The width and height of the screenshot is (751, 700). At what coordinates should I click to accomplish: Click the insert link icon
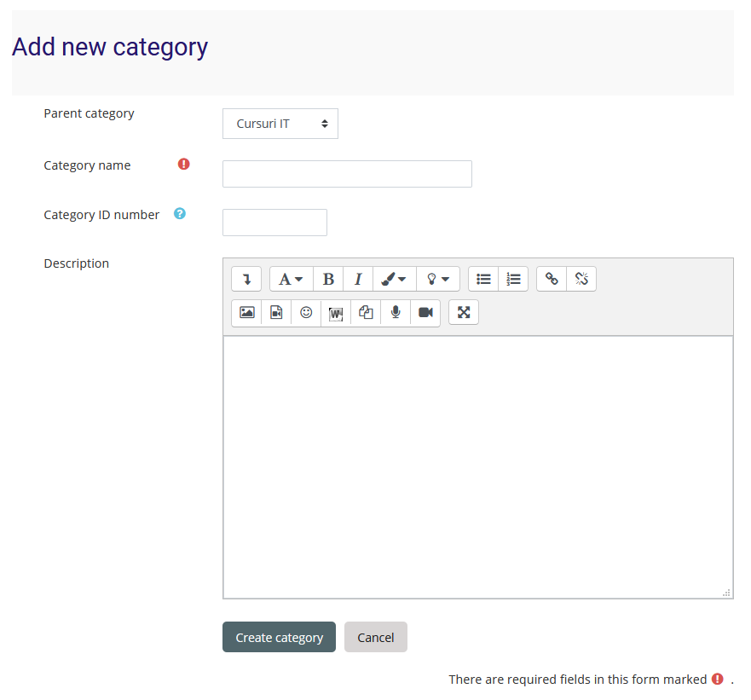click(x=552, y=279)
